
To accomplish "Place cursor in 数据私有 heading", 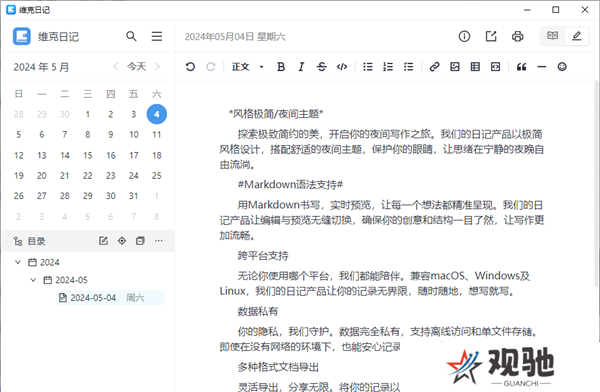I will point(258,312).
